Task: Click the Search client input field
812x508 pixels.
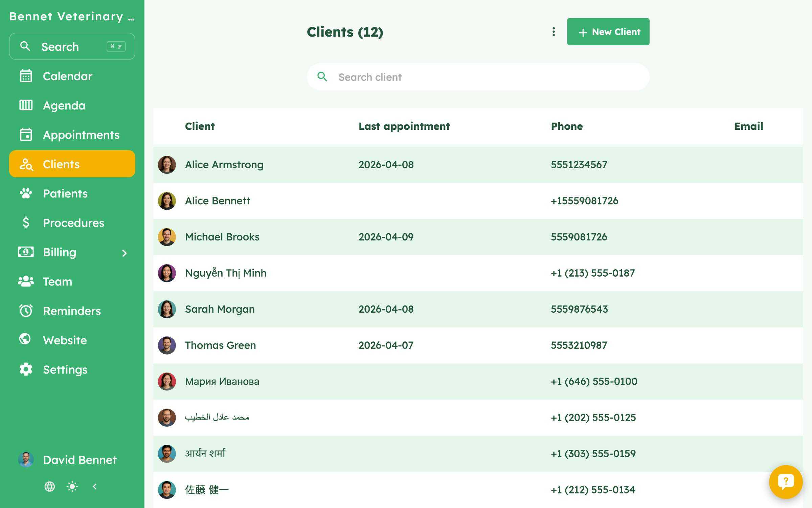Action: (478, 77)
